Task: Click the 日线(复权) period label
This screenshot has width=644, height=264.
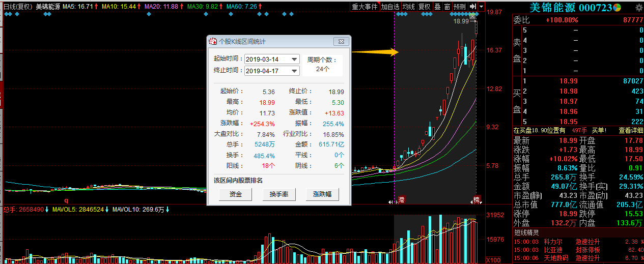Action: [17, 7]
